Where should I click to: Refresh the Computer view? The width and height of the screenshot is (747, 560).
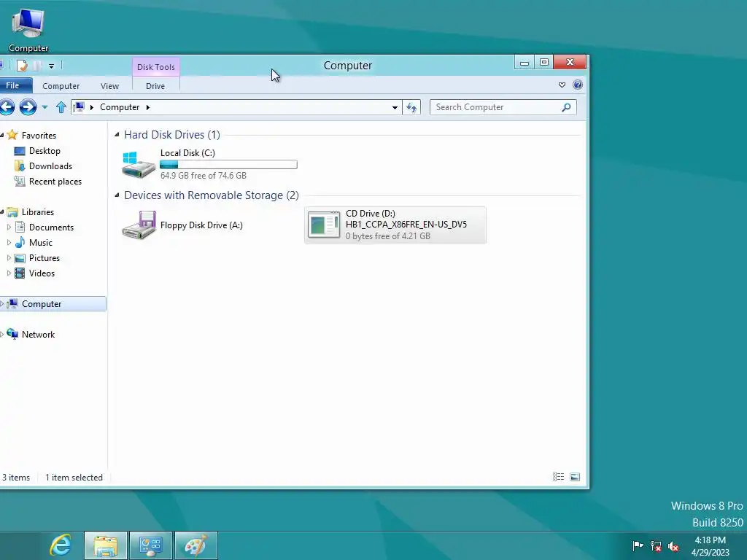pyautogui.click(x=411, y=108)
